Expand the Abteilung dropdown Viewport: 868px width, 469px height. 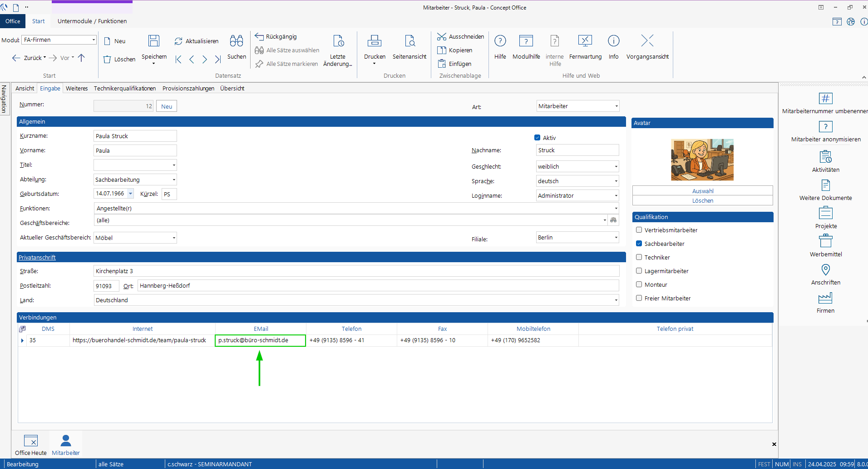[x=174, y=180]
